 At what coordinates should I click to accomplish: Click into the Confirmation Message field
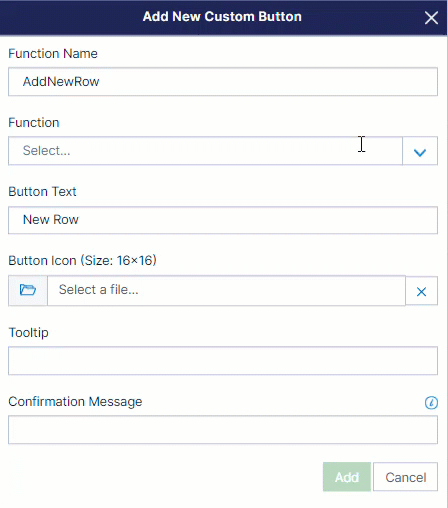(223, 430)
